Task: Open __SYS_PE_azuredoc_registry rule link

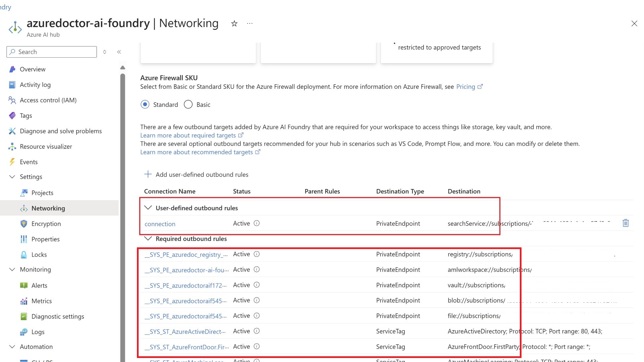Action: (186, 255)
